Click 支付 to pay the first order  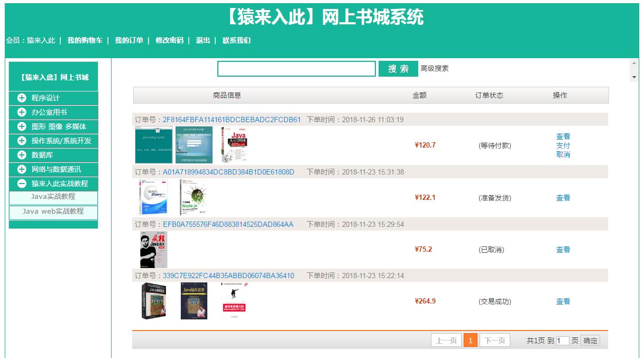pyautogui.click(x=563, y=144)
